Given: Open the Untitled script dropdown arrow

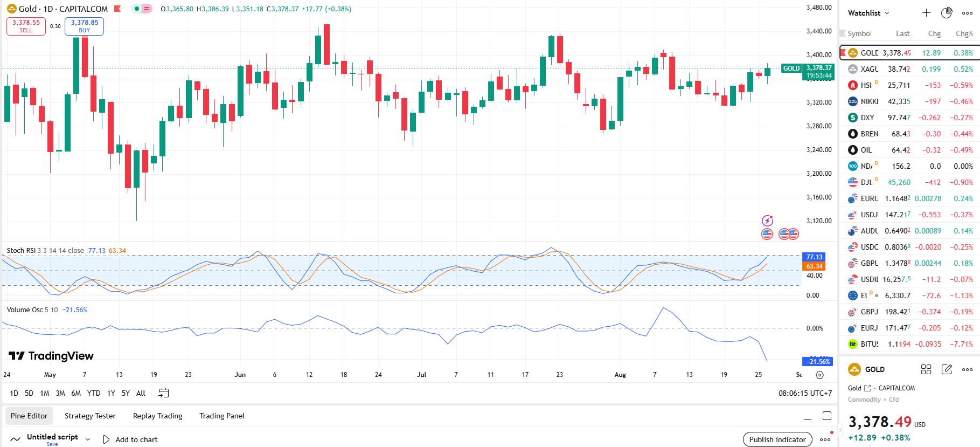Looking at the screenshot, I should pyautogui.click(x=88, y=439).
